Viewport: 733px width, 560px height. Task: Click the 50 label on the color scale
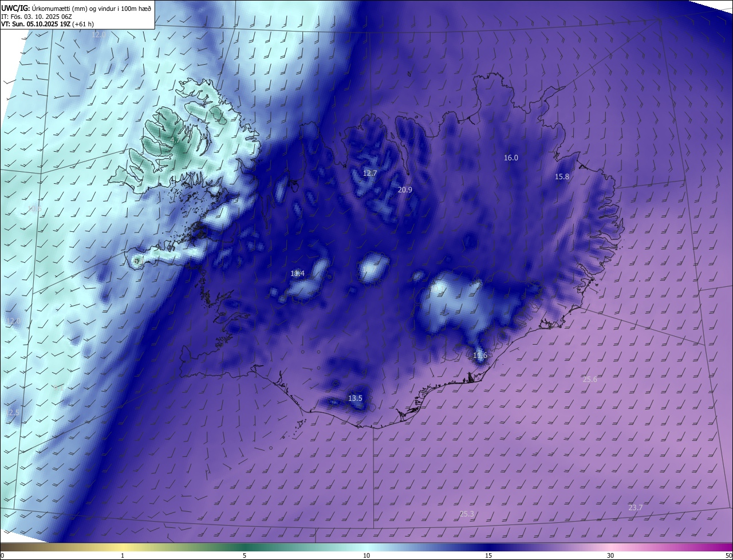coord(728,555)
